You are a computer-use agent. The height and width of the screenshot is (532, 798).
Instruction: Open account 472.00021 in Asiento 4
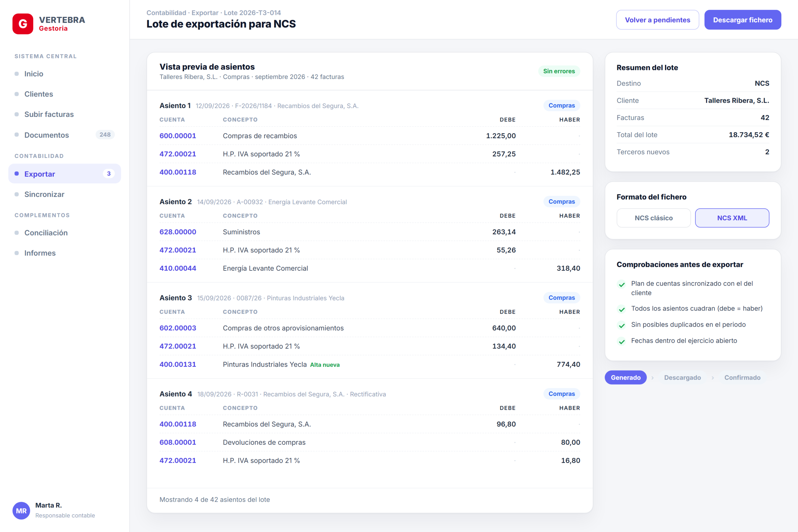[x=178, y=461]
